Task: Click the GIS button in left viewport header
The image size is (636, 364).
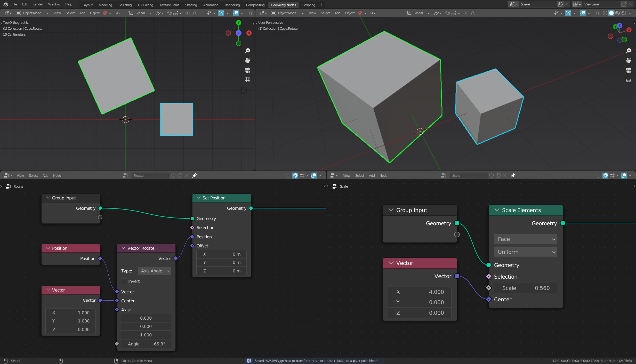Action: [x=117, y=13]
